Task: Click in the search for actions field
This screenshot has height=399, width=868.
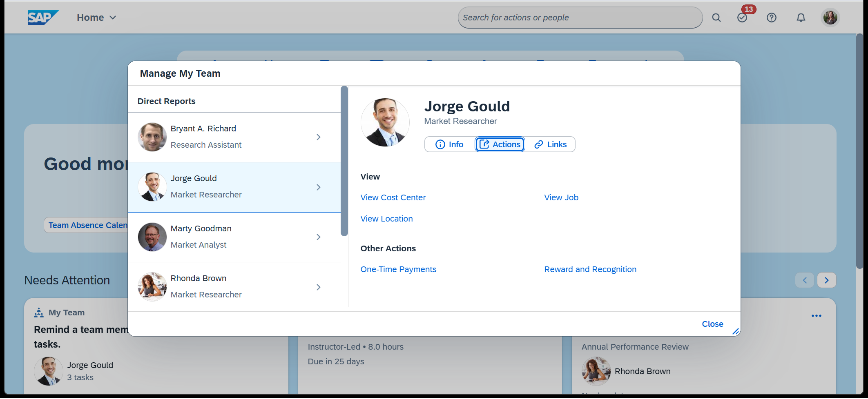Action: 580,17
